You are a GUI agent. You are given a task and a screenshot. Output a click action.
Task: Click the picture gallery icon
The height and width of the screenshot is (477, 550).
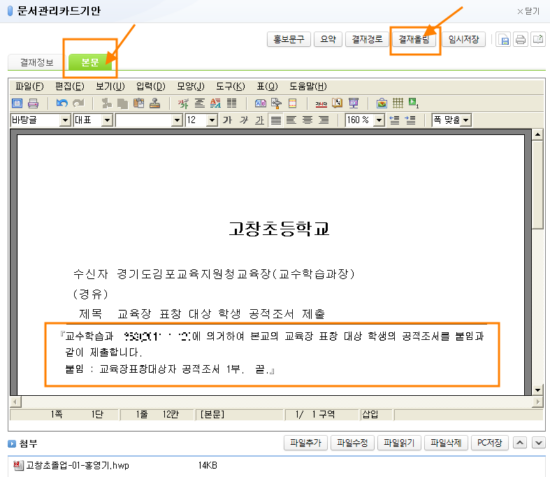(x=382, y=103)
